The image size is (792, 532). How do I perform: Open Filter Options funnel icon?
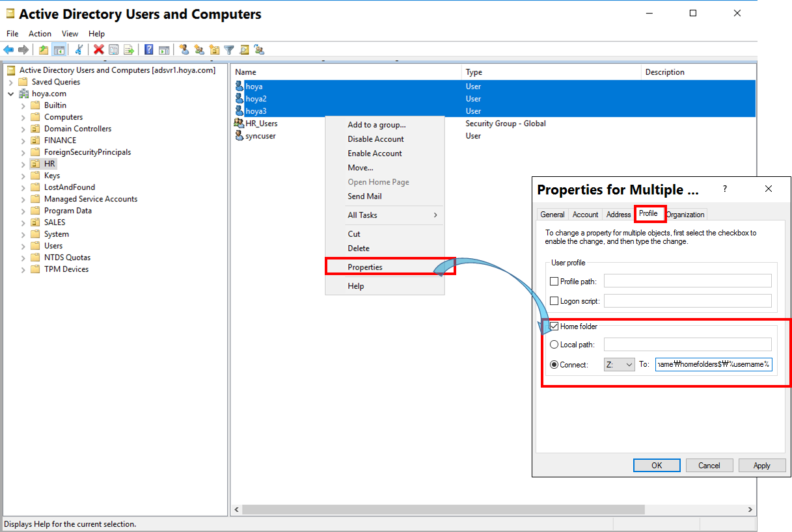(x=229, y=49)
